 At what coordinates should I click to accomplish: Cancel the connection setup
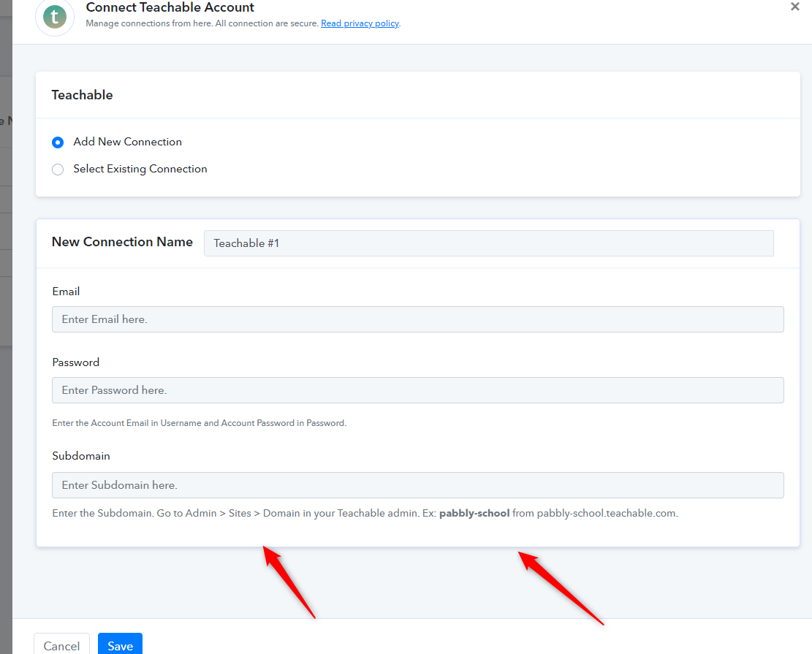[61, 645]
